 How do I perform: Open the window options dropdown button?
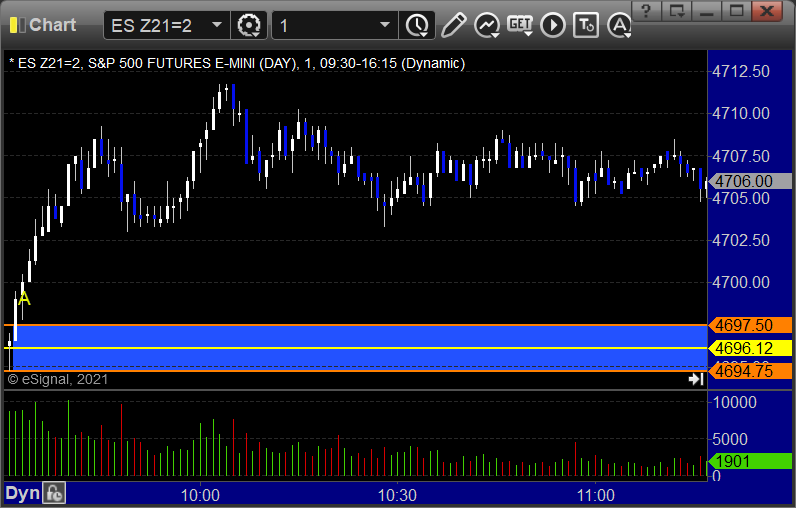click(677, 11)
